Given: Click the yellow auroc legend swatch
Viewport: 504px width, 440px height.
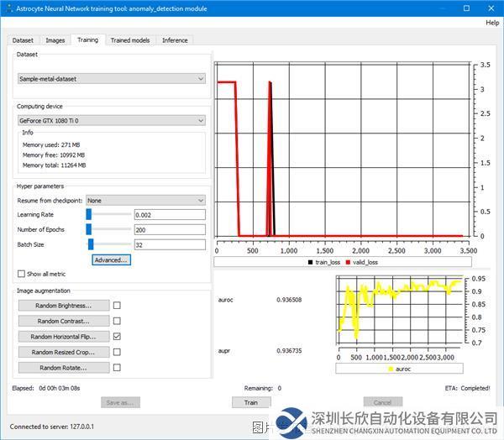Looking at the screenshot, I should pos(390,369).
